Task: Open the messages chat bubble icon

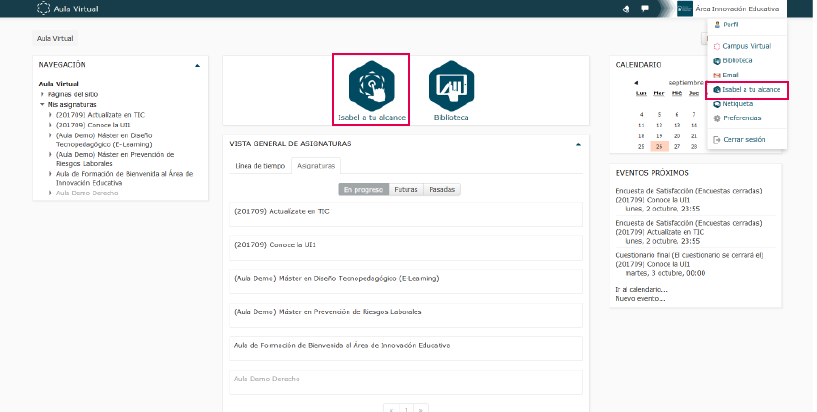Action: [x=645, y=8]
